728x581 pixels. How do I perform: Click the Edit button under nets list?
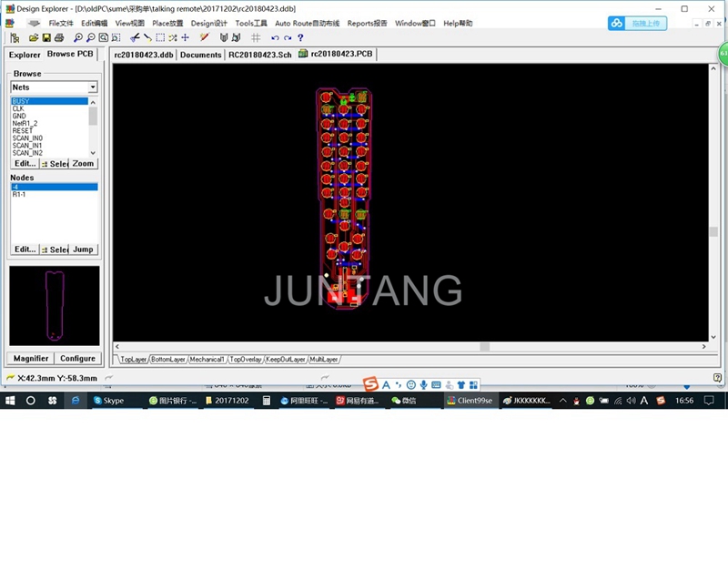[25, 164]
